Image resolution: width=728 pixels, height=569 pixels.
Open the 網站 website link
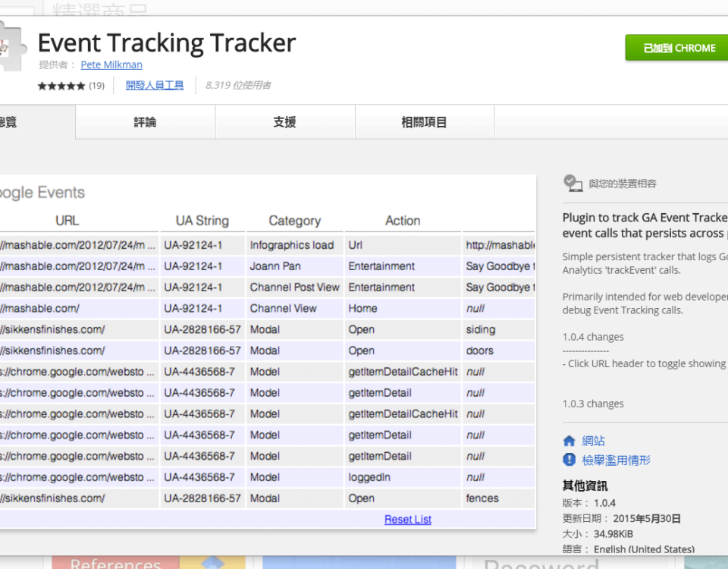tap(593, 441)
